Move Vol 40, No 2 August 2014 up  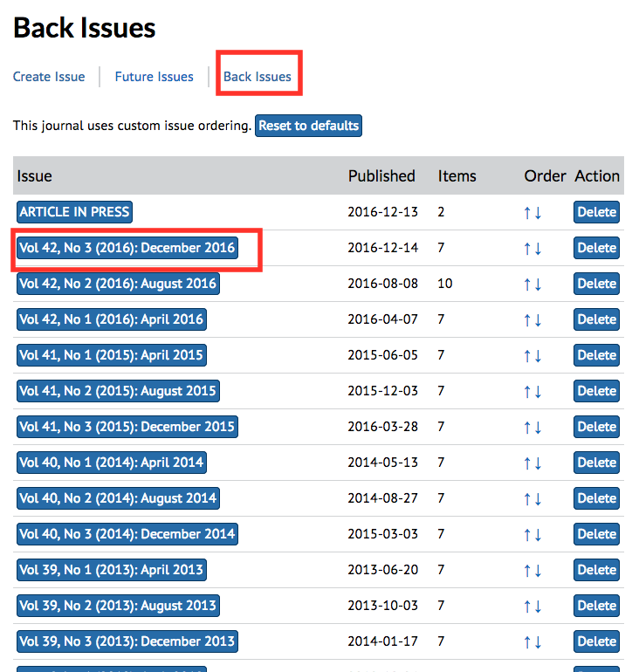(x=527, y=498)
